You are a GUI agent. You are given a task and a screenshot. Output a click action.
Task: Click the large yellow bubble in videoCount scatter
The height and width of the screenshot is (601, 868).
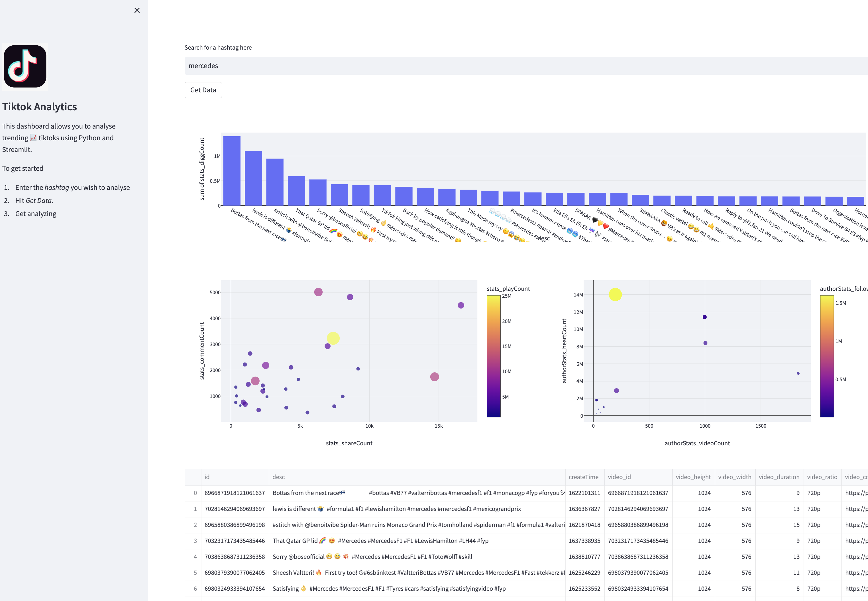click(x=616, y=295)
